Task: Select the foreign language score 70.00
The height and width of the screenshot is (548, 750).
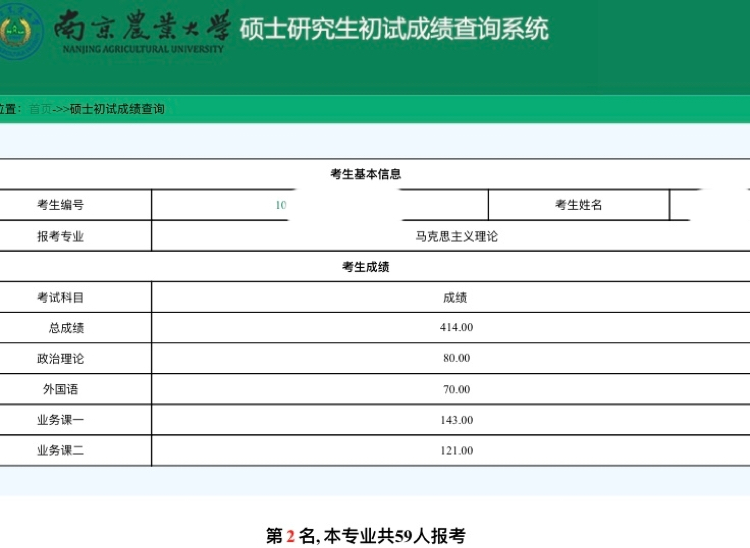Action: click(x=456, y=389)
